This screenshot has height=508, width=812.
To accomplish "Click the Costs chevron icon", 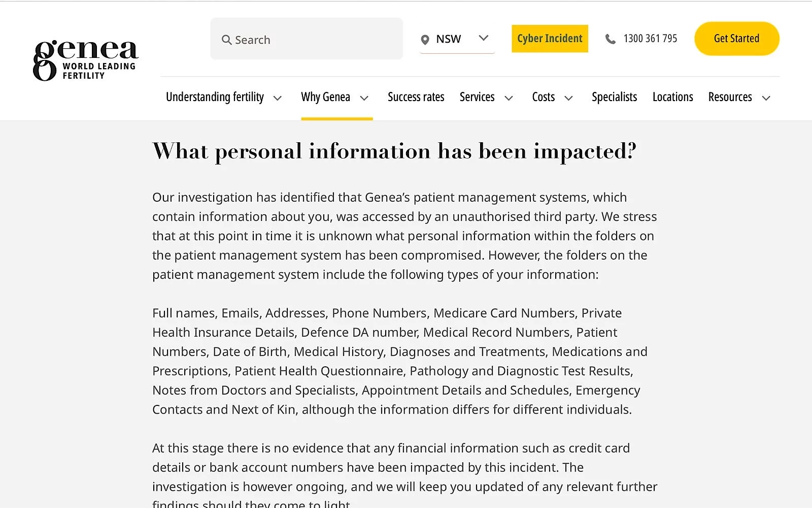I will coord(568,98).
